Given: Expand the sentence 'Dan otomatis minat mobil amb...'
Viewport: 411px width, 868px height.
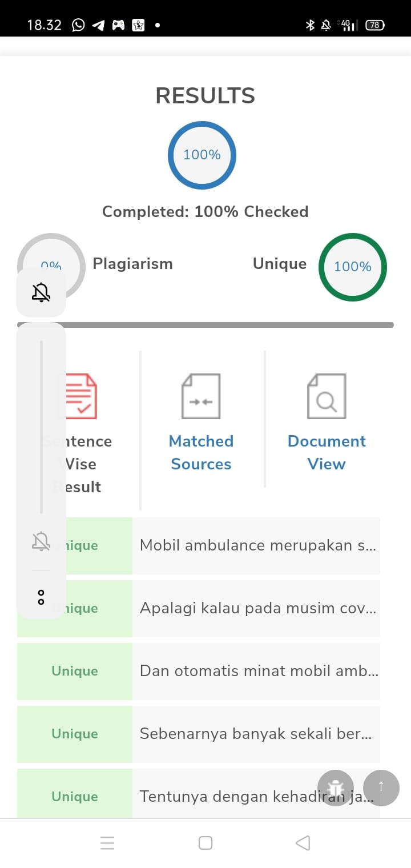Looking at the screenshot, I should coord(256,671).
